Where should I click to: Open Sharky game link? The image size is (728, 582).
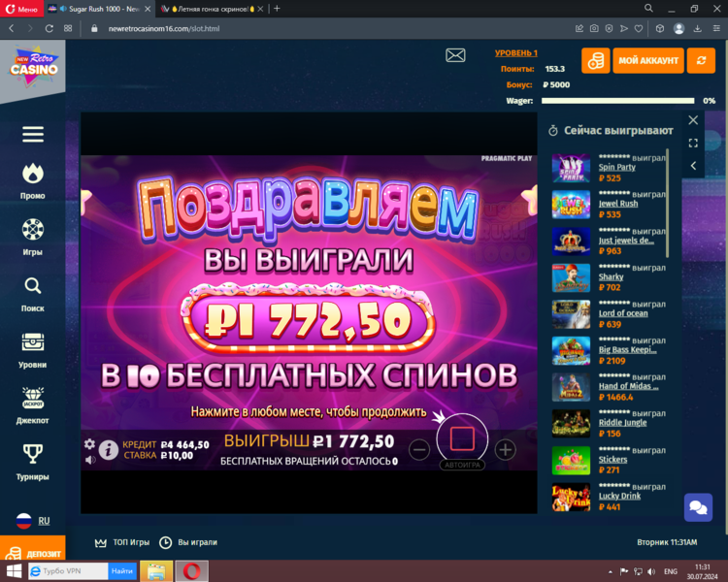point(611,276)
